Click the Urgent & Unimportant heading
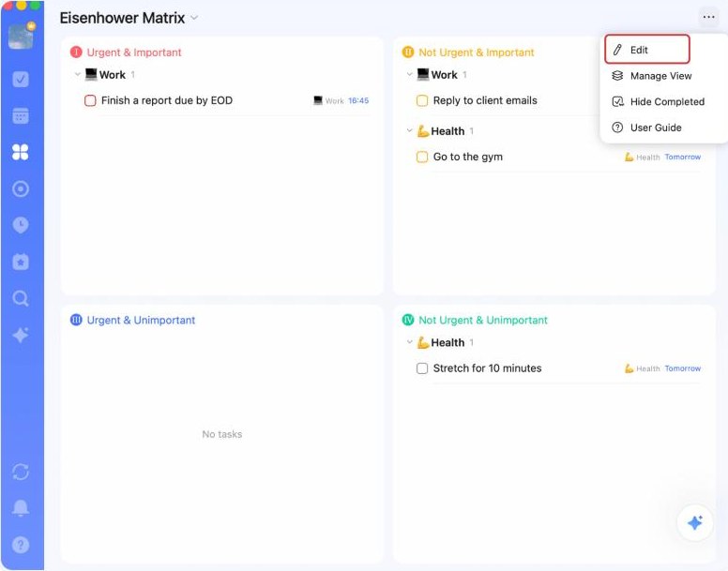Viewport: 728px width, 571px height. click(141, 320)
